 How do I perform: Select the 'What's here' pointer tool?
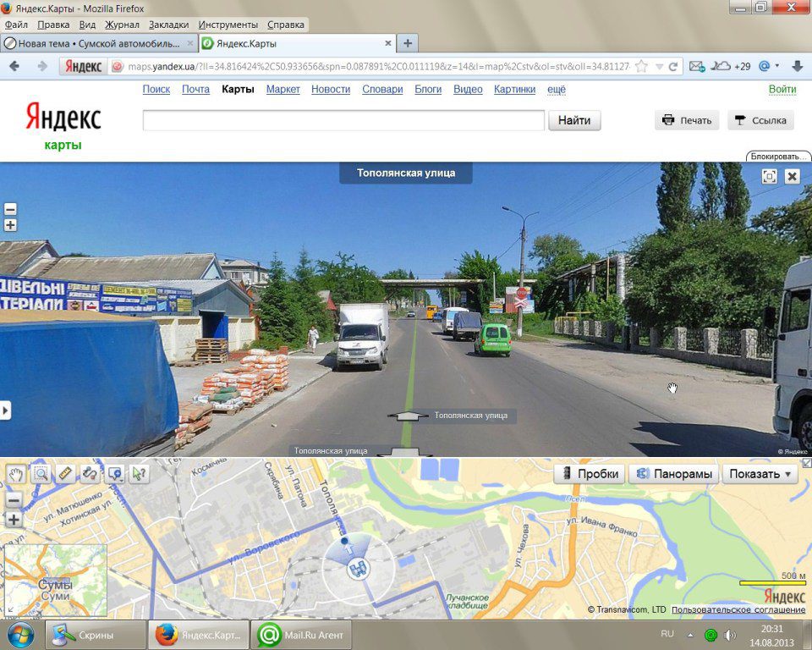tap(140, 474)
